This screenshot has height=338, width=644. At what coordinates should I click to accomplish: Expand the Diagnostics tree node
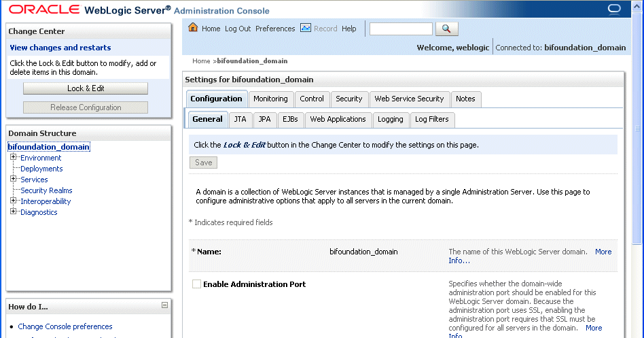[x=13, y=212]
